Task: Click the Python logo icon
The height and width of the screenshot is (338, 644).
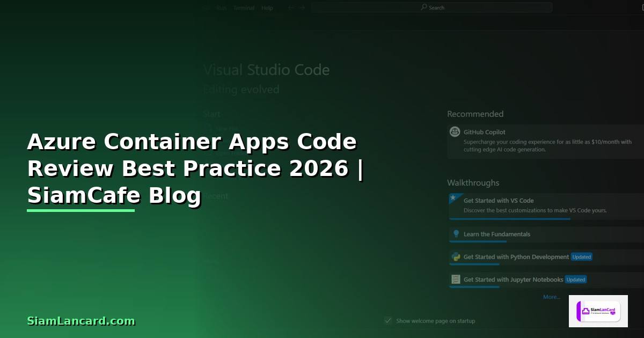Action: tap(456, 257)
